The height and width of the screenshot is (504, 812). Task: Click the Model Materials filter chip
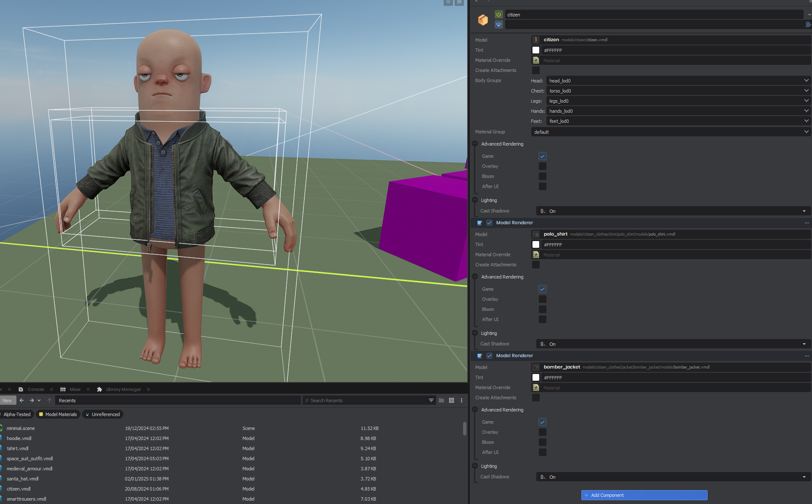pyautogui.click(x=58, y=414)
